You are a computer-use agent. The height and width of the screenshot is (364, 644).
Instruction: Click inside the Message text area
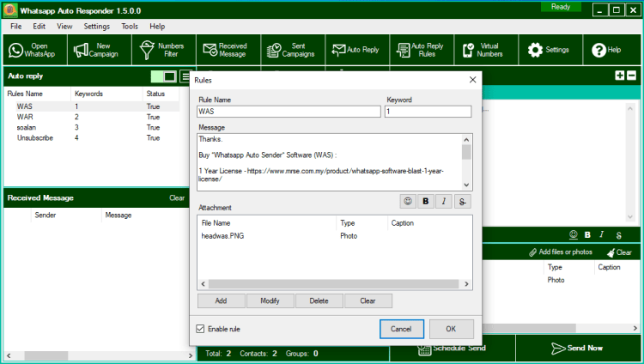point(330,162)
